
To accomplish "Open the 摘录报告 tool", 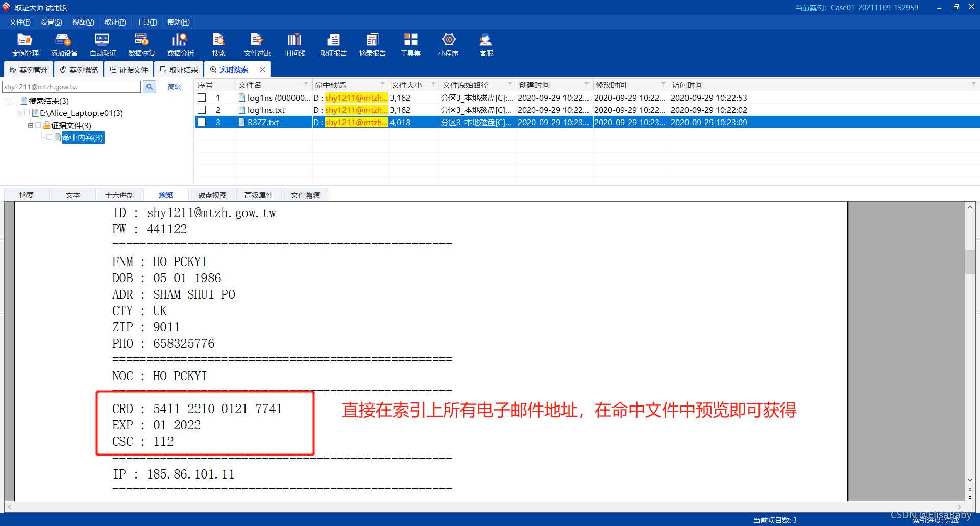I will point(372,45).
